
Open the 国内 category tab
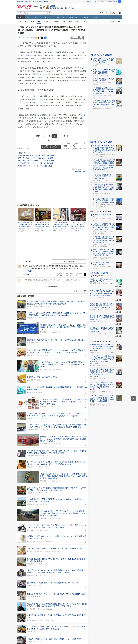[26, 21]
